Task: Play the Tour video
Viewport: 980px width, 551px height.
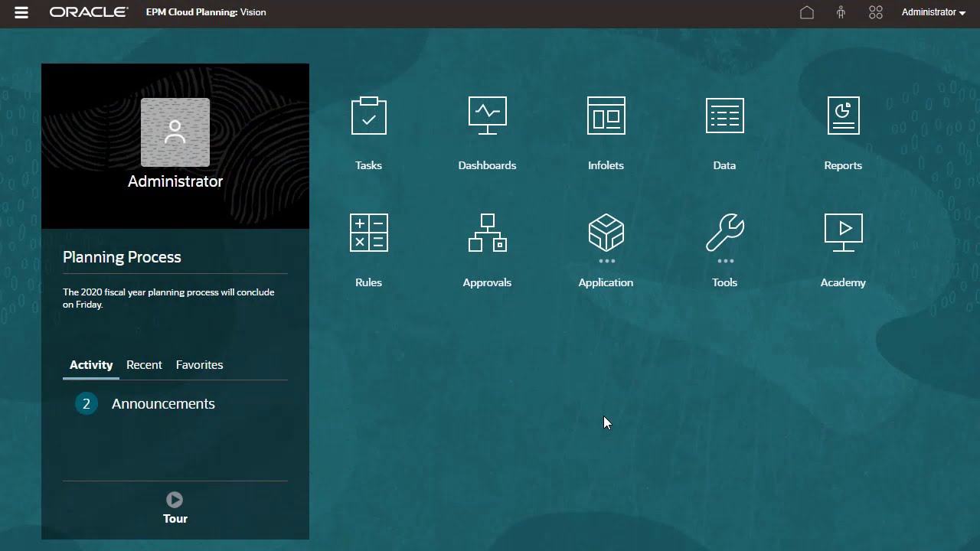Action: pos(175,500)
